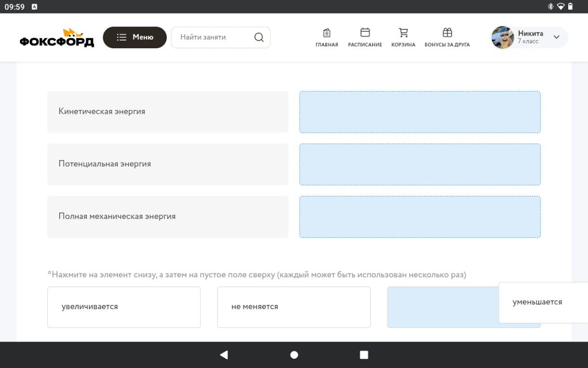The image size is (588, 368).
Task: Tap Android recent apps square button
Action: (x=364, y=355)
